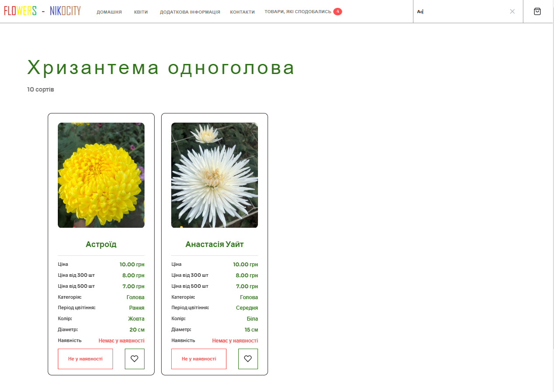Click Анастасія Уайт color value Біла

[252, 319]
